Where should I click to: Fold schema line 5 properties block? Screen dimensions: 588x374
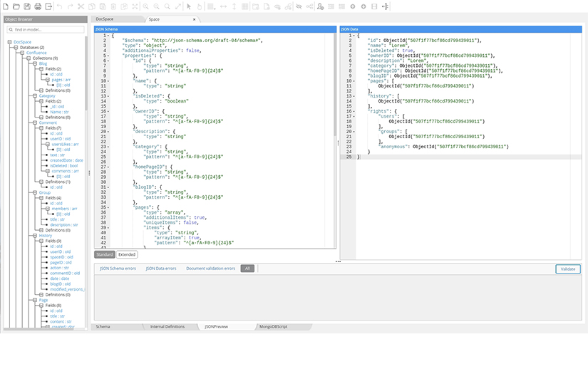108,56
